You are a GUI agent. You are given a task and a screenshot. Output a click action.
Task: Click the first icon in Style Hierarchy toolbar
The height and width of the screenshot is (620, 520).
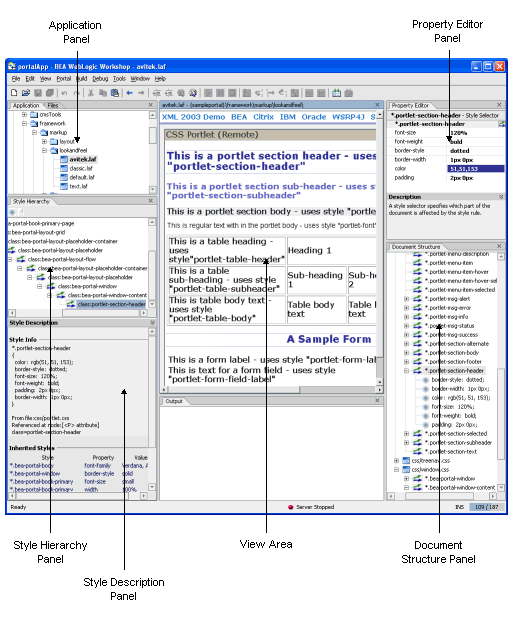pos(12,212)
